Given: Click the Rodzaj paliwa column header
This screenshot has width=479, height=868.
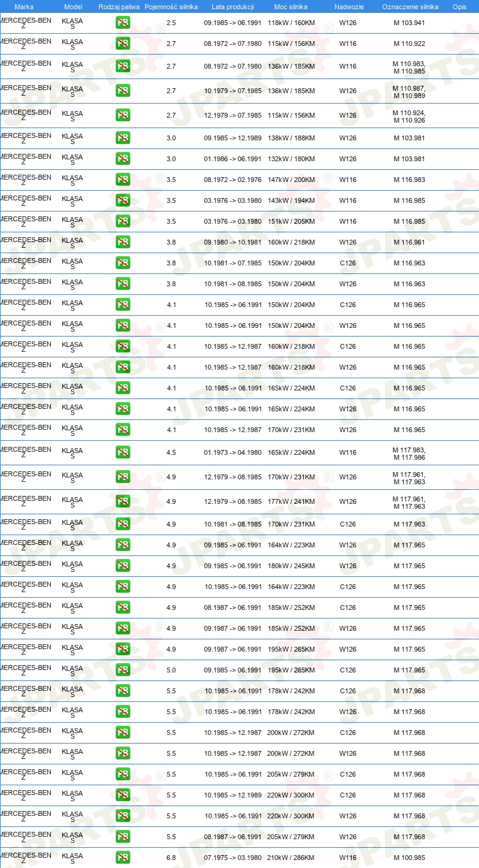Looking at the screenshot, I should pos(119,7).
